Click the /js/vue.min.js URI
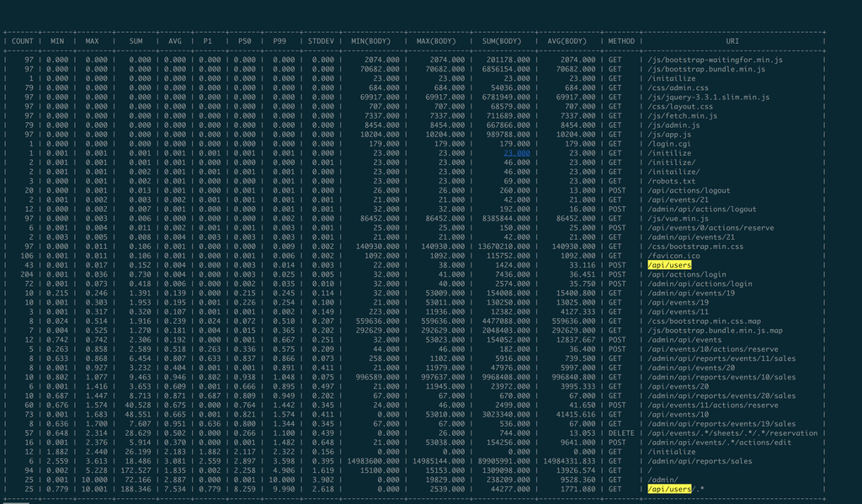The width and height of the screenshot is (862, 504). click(x=678, y=219)
